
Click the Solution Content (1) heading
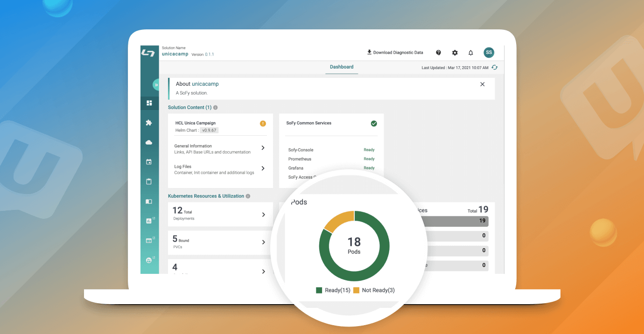[x=189, y=108]
